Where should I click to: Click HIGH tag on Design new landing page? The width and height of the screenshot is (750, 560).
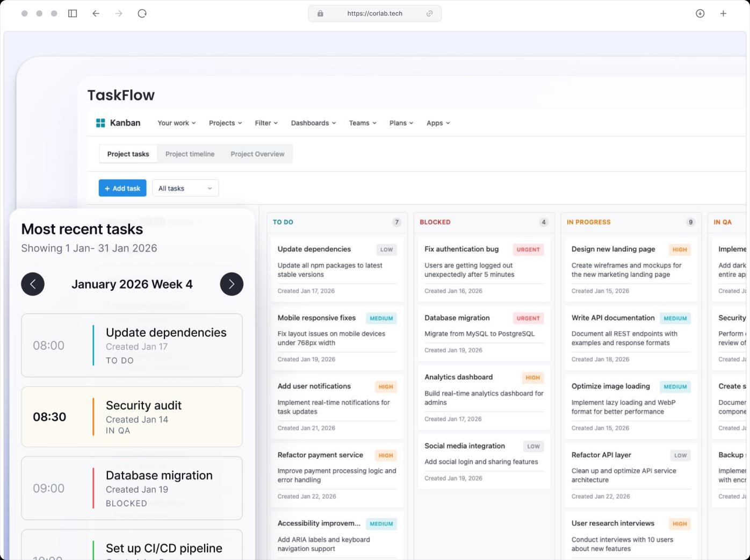[680, 249]
